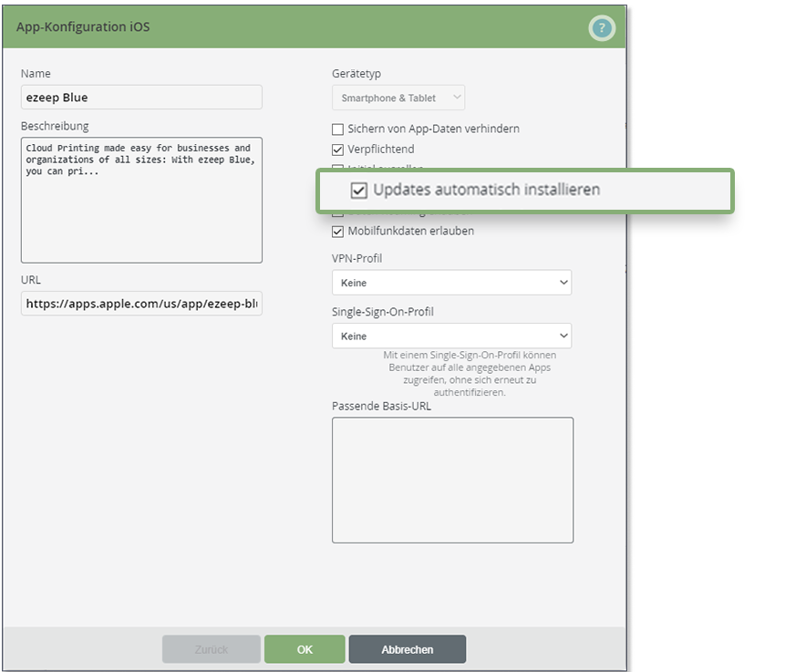Viewport: 806px width, 672px height.
Task: Click the Abbrechen button
Action: pyautogui.click(x=408, y=649)
